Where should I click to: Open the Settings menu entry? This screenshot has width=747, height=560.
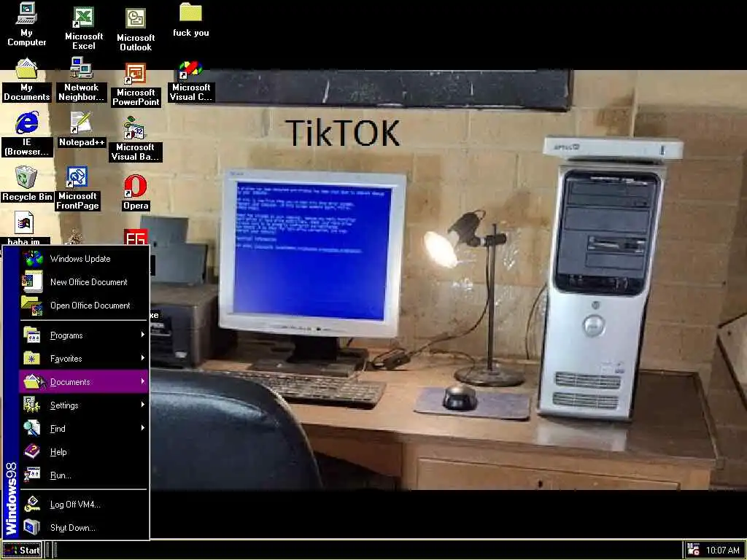click(84, 405)
